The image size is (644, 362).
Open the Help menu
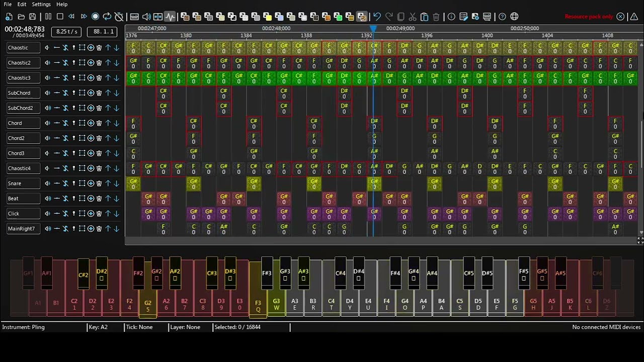[62, 4]
